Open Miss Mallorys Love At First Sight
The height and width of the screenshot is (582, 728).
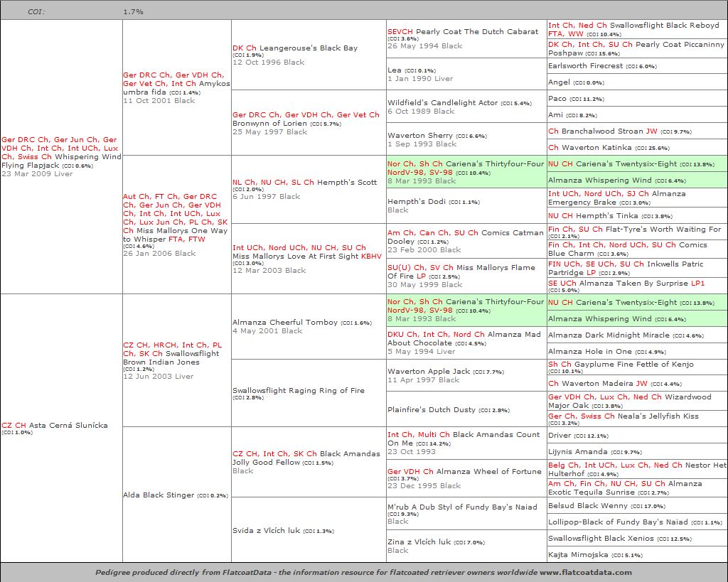point(296,256)
